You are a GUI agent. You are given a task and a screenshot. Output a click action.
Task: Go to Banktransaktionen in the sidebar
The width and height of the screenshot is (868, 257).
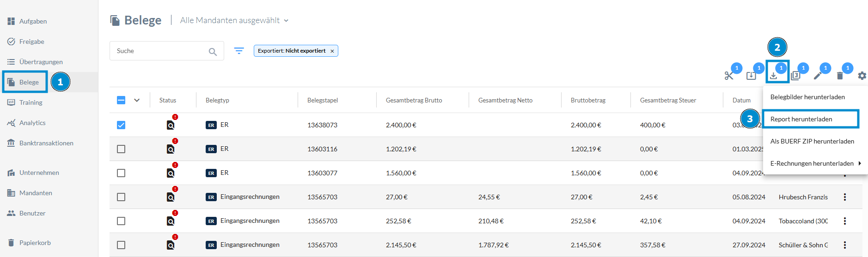coord(46,143)
